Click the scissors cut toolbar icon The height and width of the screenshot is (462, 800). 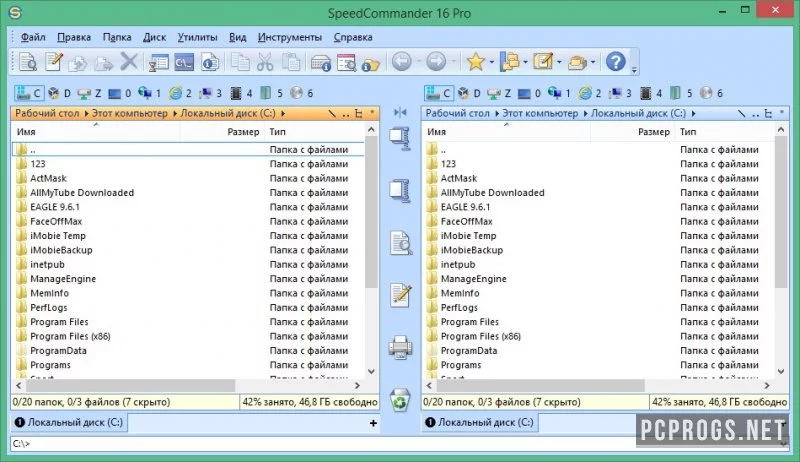(x=265, y=62)
